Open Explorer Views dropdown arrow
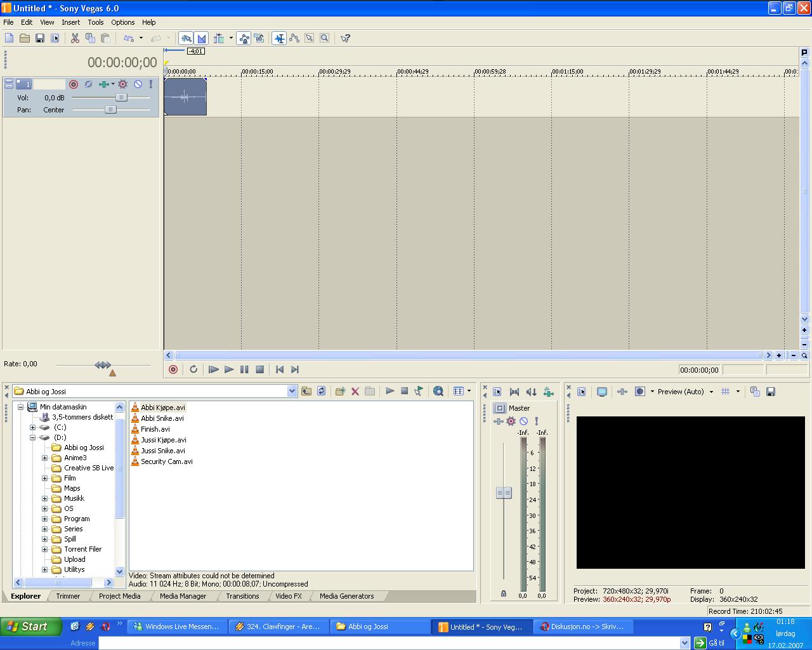 click(469, 391)
